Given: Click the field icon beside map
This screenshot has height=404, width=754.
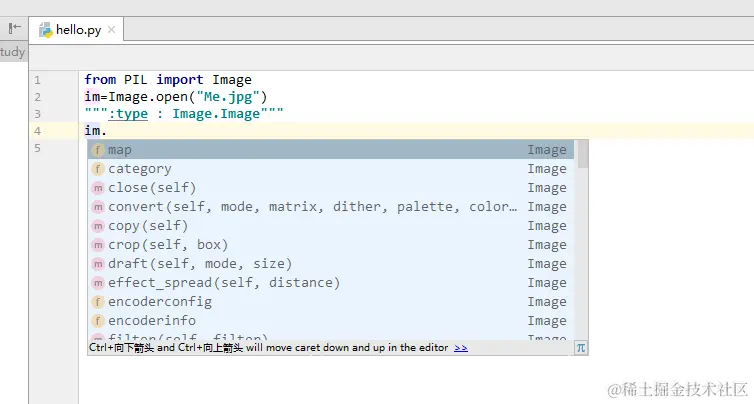Looking at the screenshot, I should click(98, 150).
